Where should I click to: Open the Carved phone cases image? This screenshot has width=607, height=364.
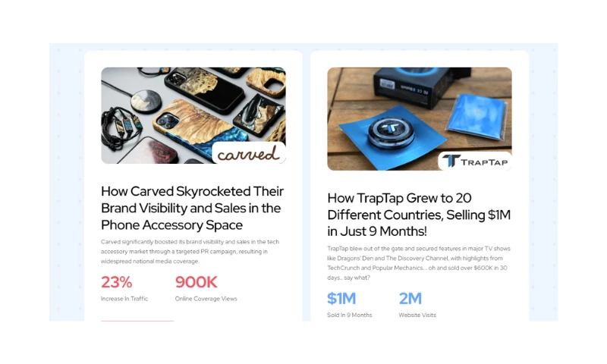[193, 115]
